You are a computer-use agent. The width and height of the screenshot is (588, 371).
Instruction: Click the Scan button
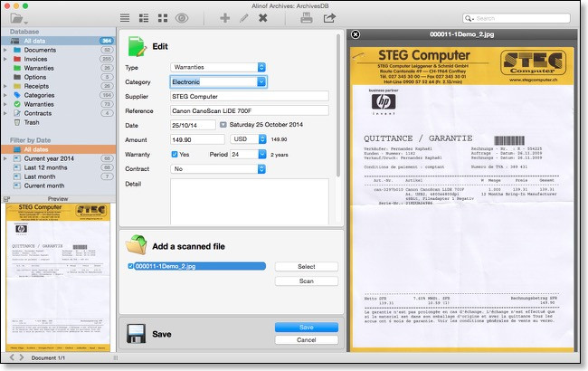click(x=307, y=281)
